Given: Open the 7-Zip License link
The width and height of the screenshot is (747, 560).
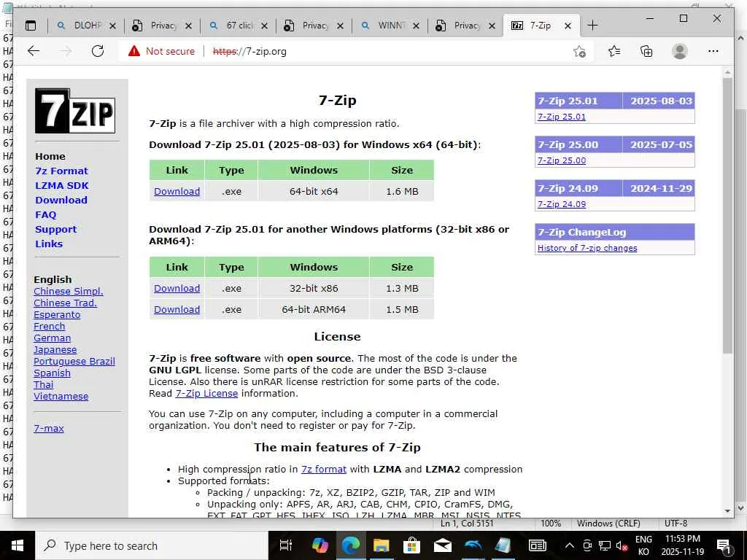Looking at the screenshot, I should click(206, 393).
